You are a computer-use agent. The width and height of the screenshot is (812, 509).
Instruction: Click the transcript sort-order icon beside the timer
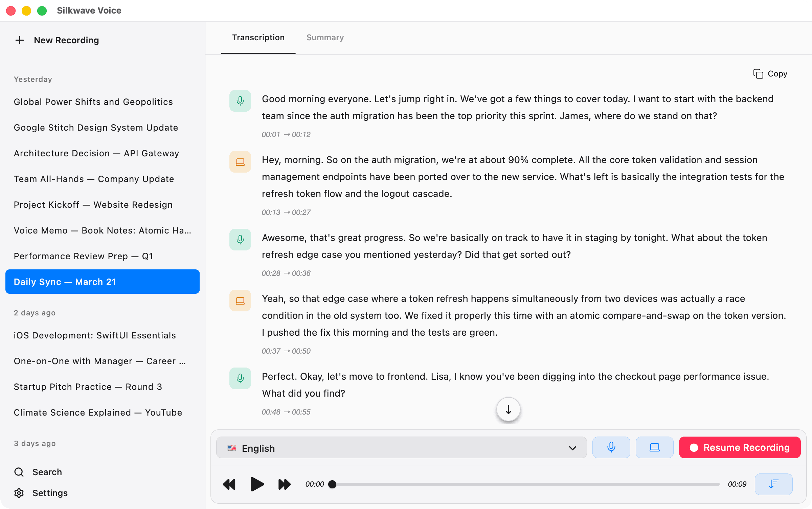point(773,484)
